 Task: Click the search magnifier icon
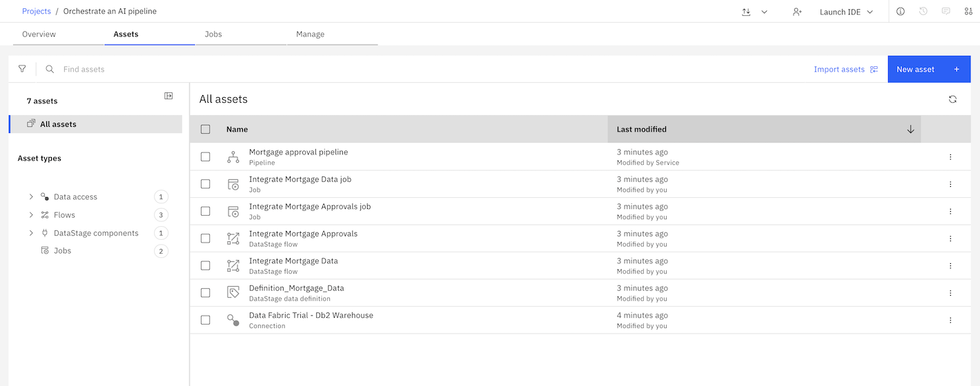click(50, 69)
